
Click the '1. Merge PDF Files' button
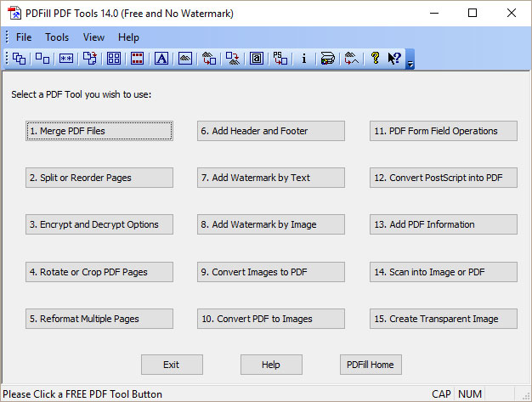(99, 131)
